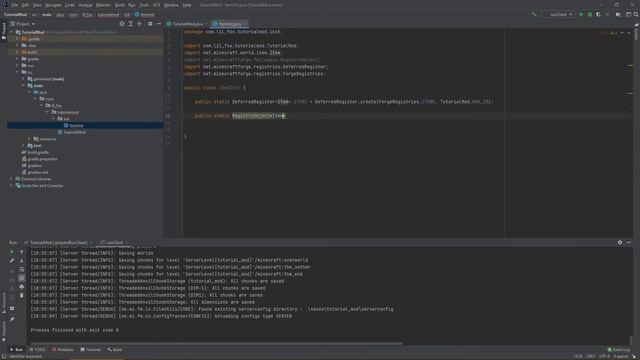The image size is (640, 360).
Task: Click up arrow in Run console toolbar
Action: pos(22,252)
